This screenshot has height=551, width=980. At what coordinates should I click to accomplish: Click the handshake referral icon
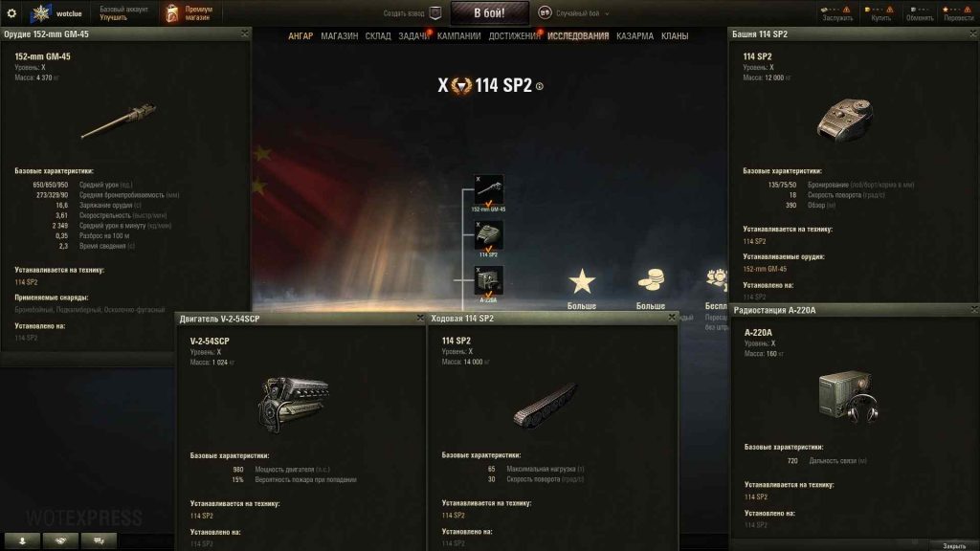(60, 541)
